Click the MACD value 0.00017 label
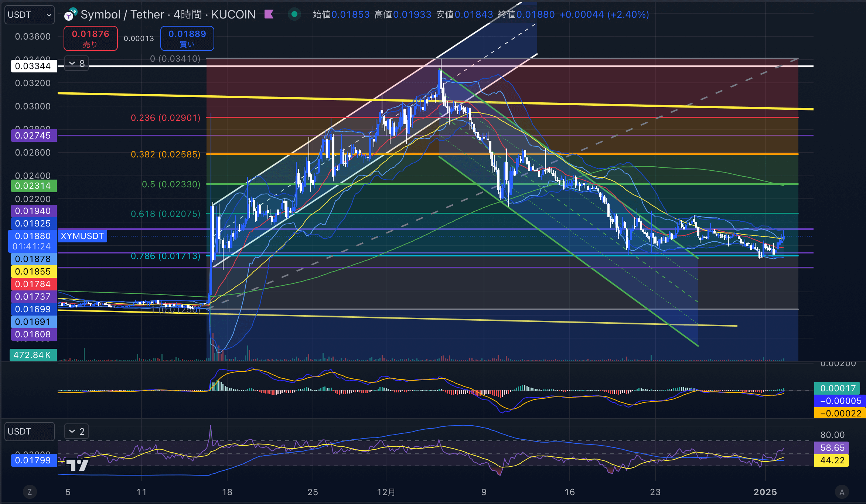 coord(838,388)
